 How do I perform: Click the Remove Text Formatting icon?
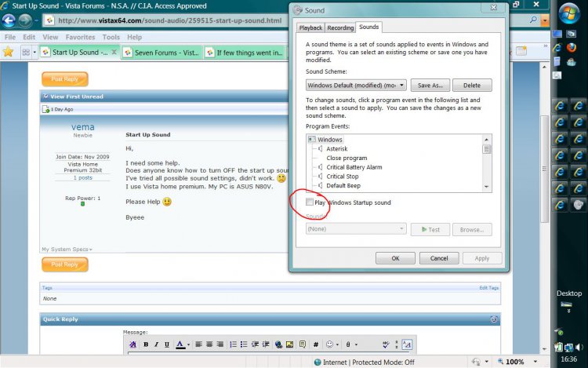coord(132,344)
